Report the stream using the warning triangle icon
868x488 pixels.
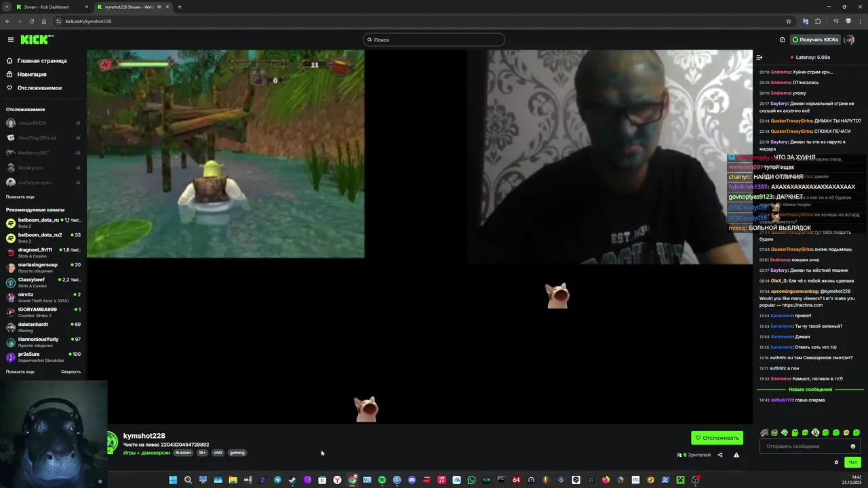[x=736, y=455]
